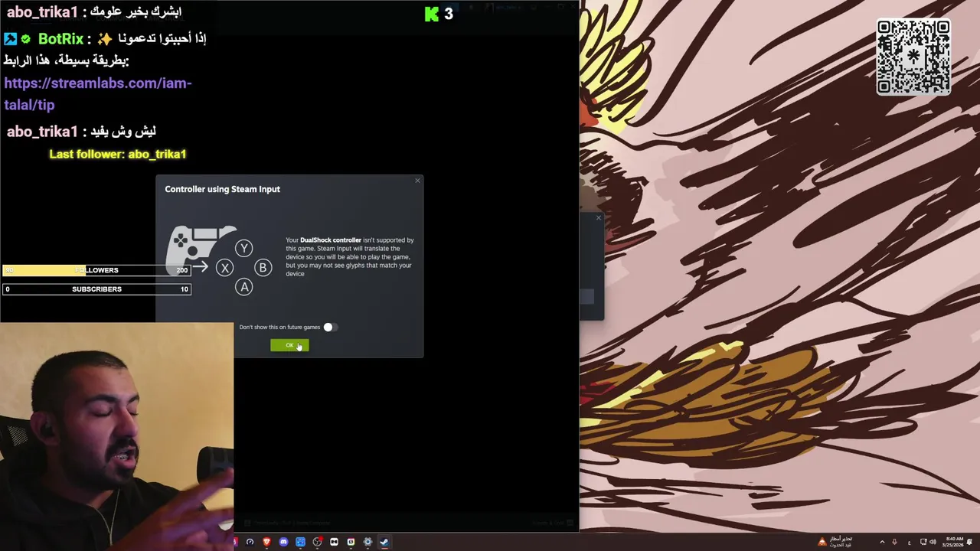Screen dimensions: 980x551
Task: Expand the hidden system tray icons chevron
Action: [881, 542]
